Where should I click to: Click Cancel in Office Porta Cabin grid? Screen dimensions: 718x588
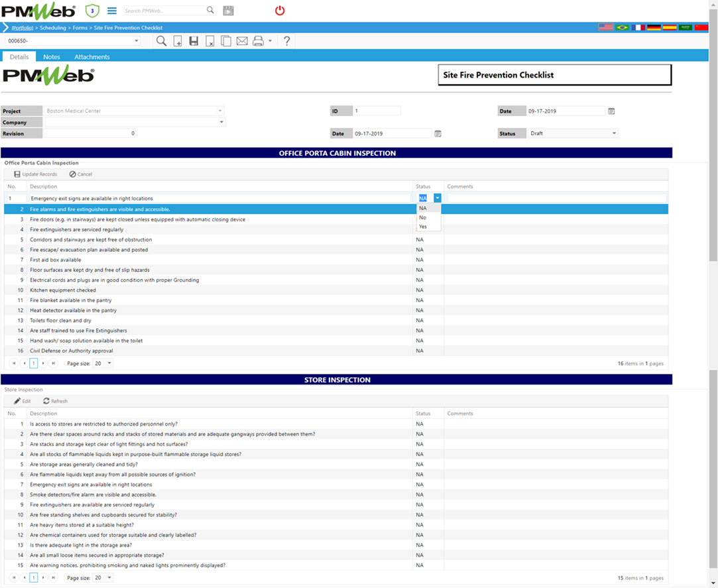[x=81, y=174]
